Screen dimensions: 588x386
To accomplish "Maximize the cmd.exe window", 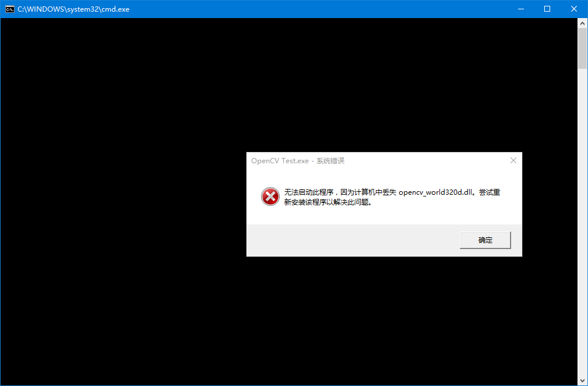I will pyautogui.click(x=547, y=9).
